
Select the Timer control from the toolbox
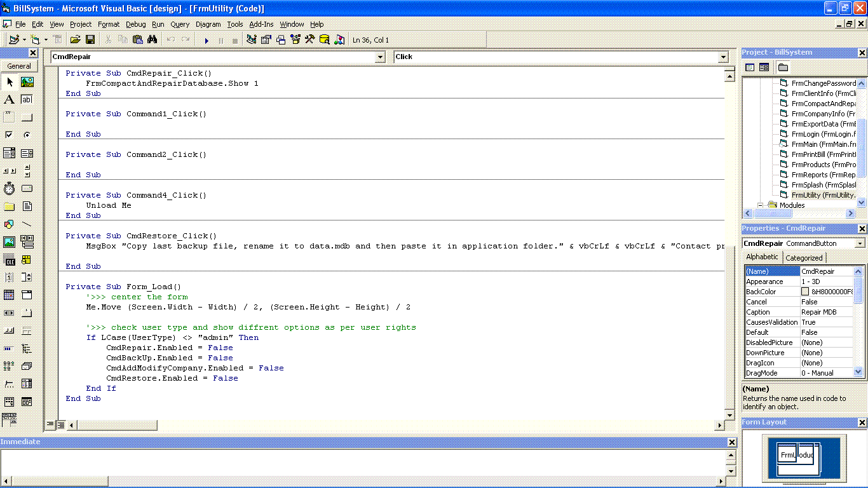tap(10, 188)
